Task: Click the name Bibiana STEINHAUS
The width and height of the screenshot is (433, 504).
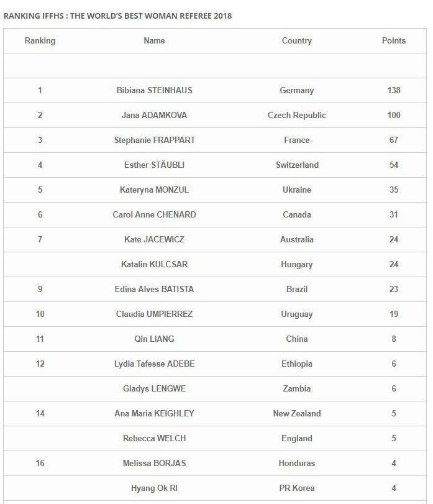Action: pos(154,91)
